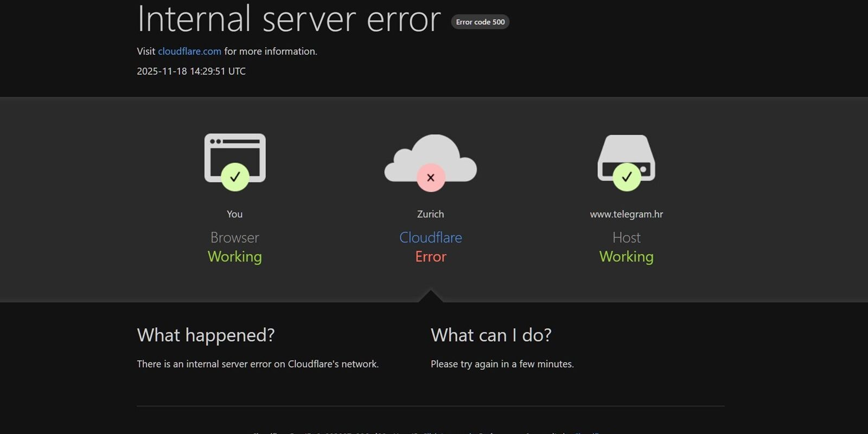Click the What happened? heading

coord(206,335)
